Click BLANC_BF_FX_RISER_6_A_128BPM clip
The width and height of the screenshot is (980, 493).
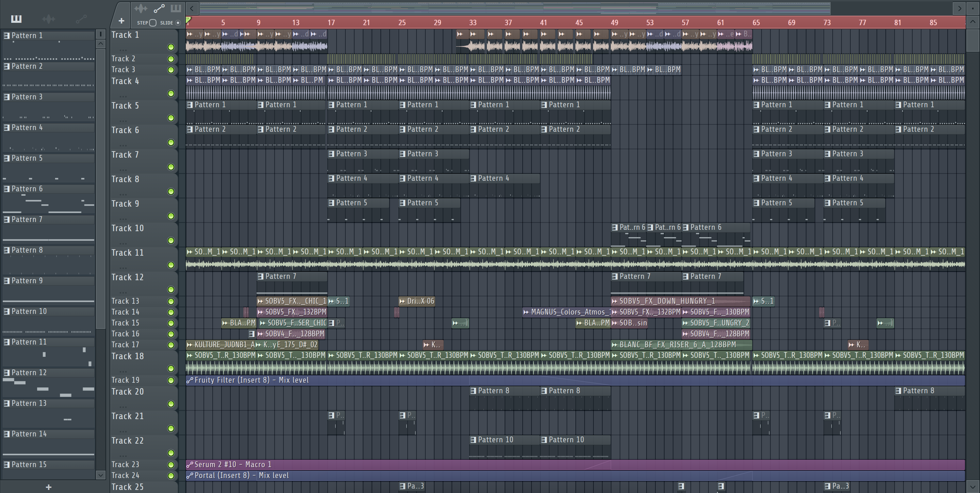click(681, 345)
